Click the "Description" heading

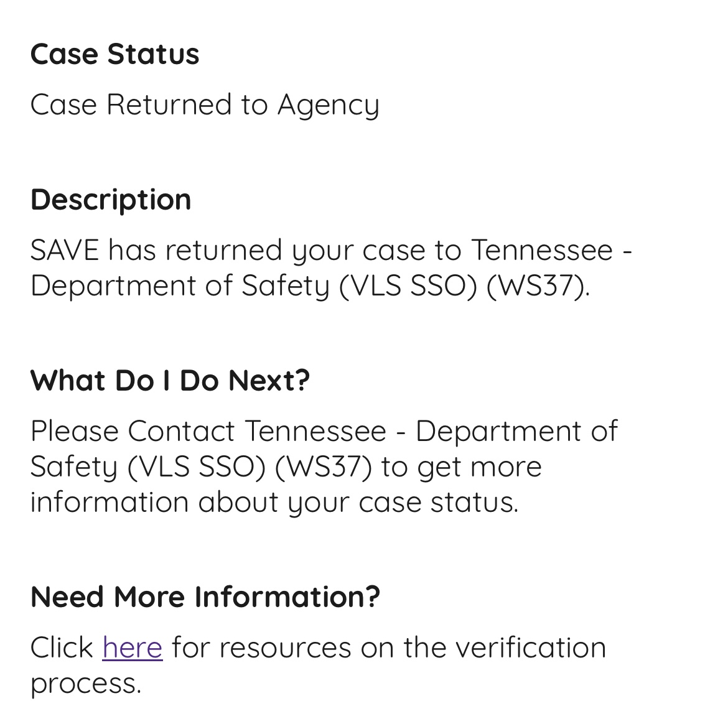pyautogui.click(x=111, y=200)
